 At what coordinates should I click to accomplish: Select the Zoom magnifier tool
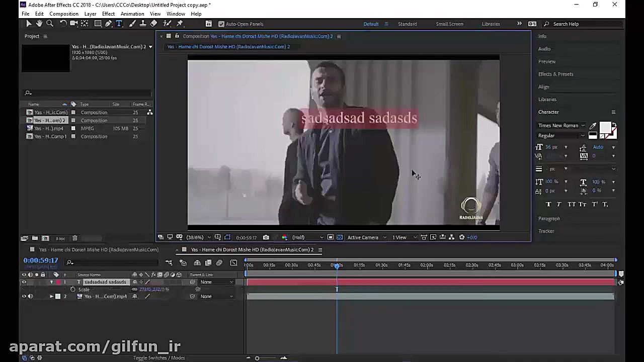(x=50, y=24)
